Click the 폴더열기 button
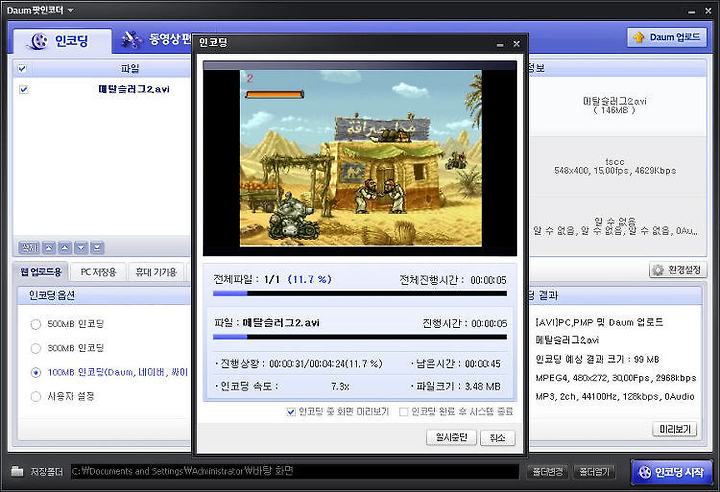The image size is (720, 492). [x=595, y=472]
